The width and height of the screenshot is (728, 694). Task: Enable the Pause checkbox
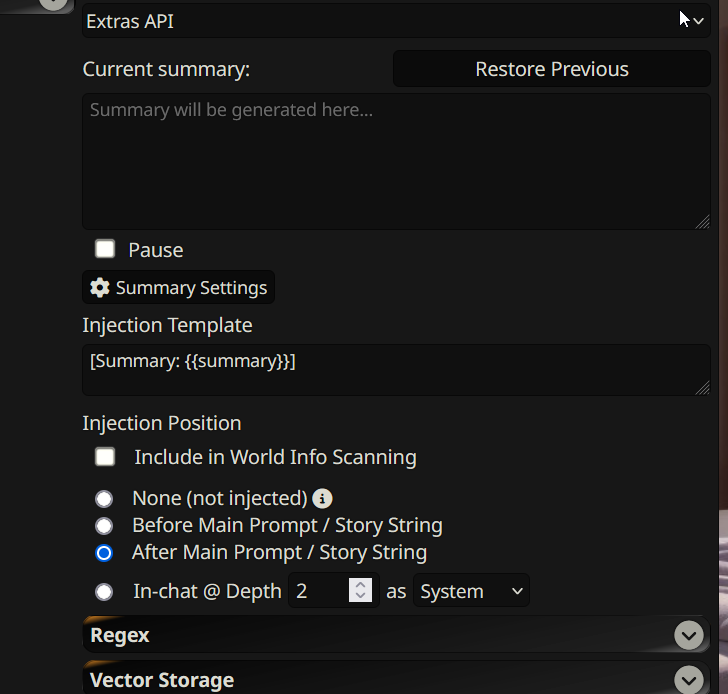(x=105, y=249)
